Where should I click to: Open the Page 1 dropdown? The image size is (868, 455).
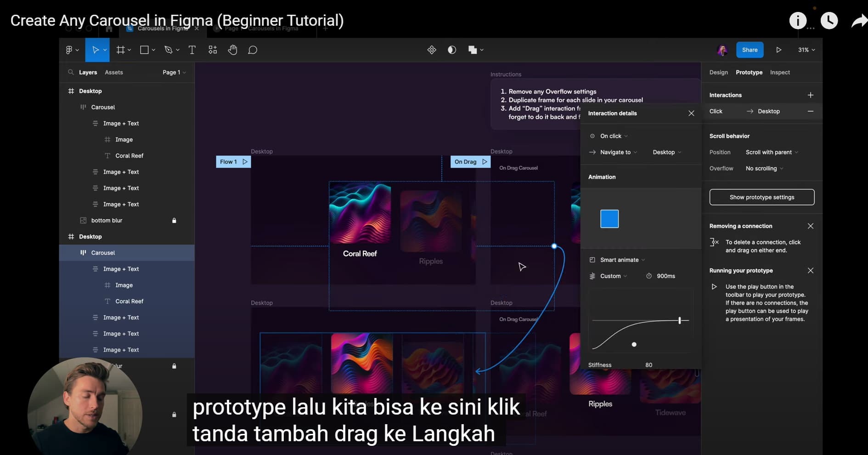pyautogui.click(x=174, y=72)
